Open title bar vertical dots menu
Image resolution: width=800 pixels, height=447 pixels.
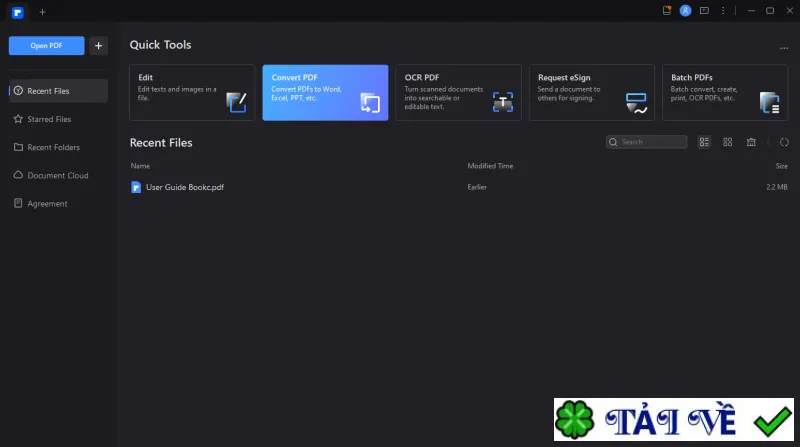coord(723,11)
